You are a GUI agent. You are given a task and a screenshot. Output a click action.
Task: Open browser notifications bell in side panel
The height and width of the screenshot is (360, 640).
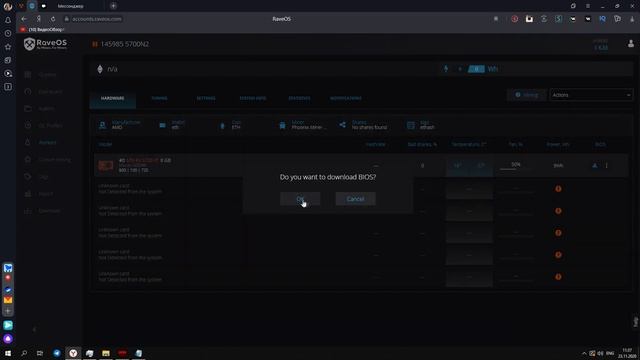8,20
